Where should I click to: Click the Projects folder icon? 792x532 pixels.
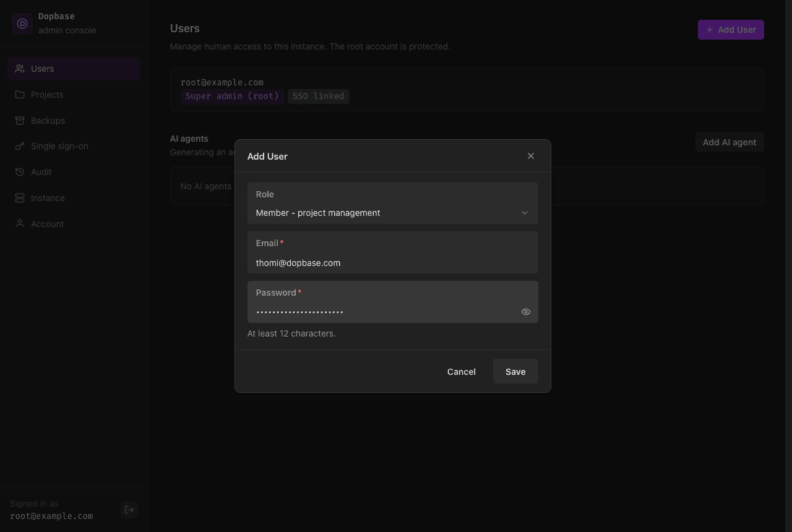[x=20, y=95]
